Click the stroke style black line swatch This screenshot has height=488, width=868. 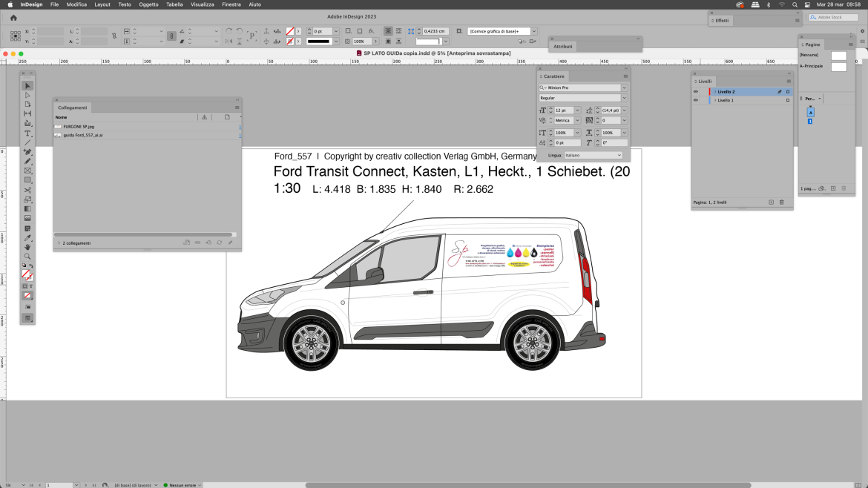pos(319,42)
